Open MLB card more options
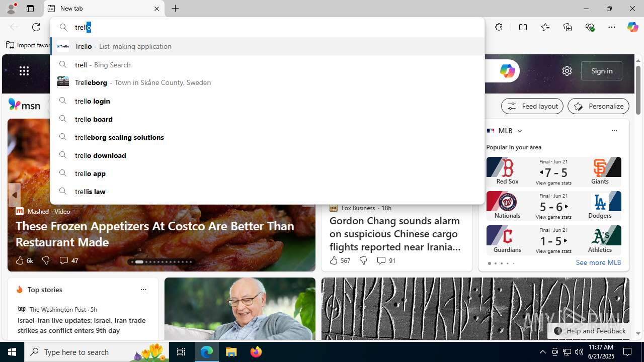 point(614,131)
